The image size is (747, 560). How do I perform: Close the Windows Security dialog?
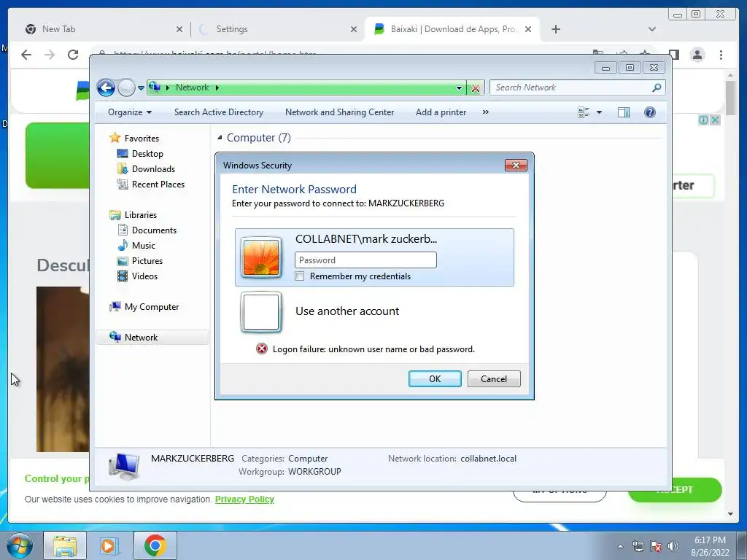[516, 166]
